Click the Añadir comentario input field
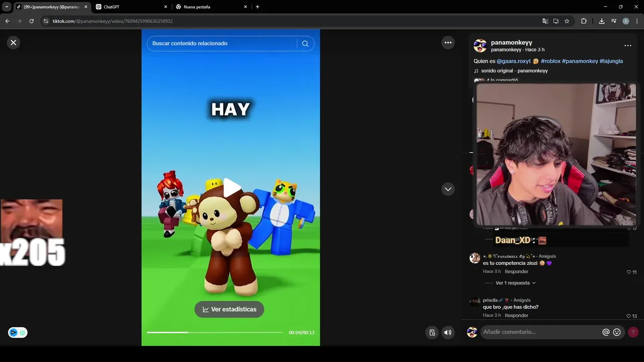Screen dimensions: 644x362 click(x=541, y=332)
